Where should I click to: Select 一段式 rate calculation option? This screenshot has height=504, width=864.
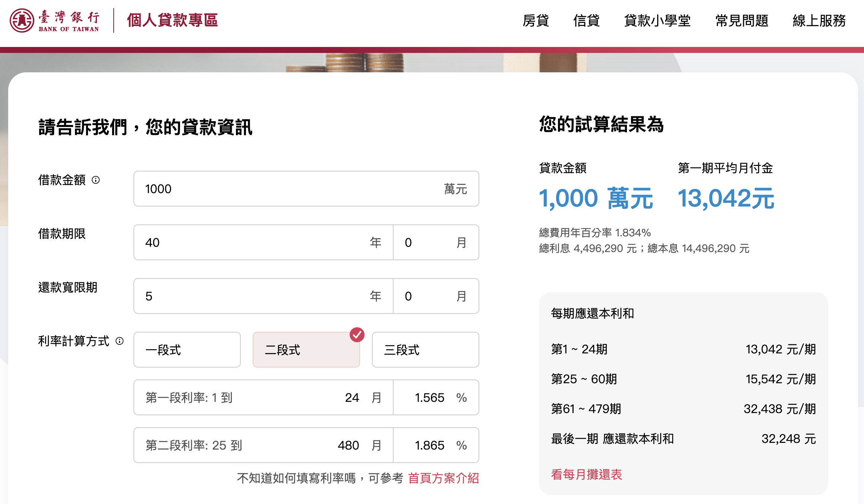point(187,350)
